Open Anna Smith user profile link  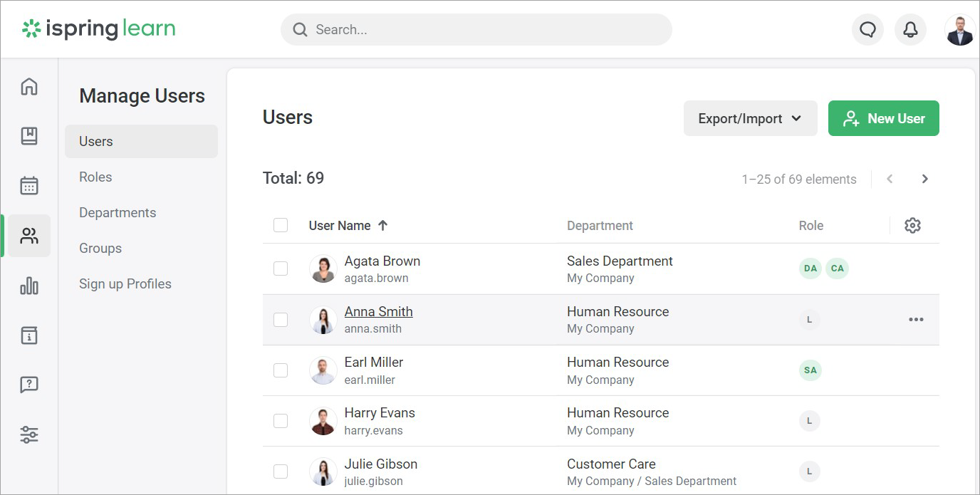point(378,311)
